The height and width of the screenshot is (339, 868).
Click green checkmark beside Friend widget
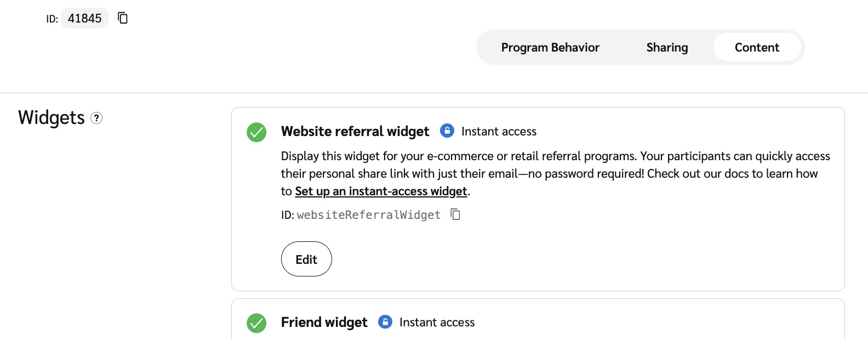[256, 323]
